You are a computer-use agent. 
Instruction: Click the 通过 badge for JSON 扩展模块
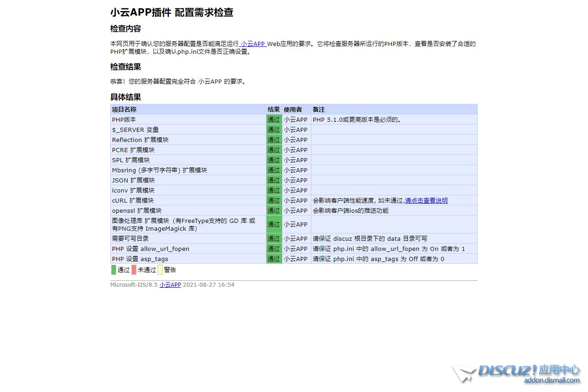[274, 180]
